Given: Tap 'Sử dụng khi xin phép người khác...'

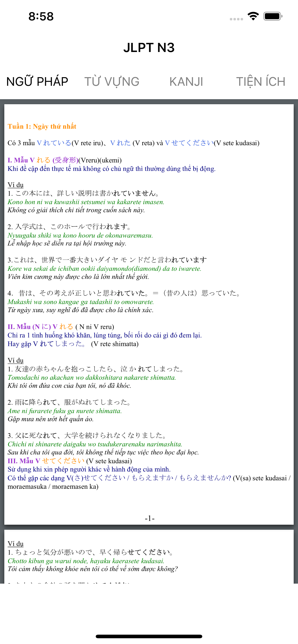Looking at the screenshot, I should click(x=89, y=470).
